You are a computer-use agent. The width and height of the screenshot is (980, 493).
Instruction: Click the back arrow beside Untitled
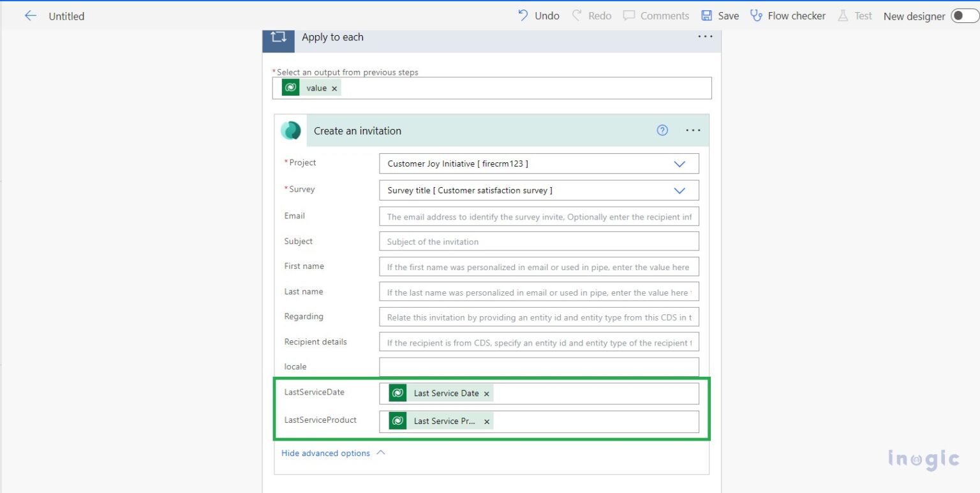(30, 16)
